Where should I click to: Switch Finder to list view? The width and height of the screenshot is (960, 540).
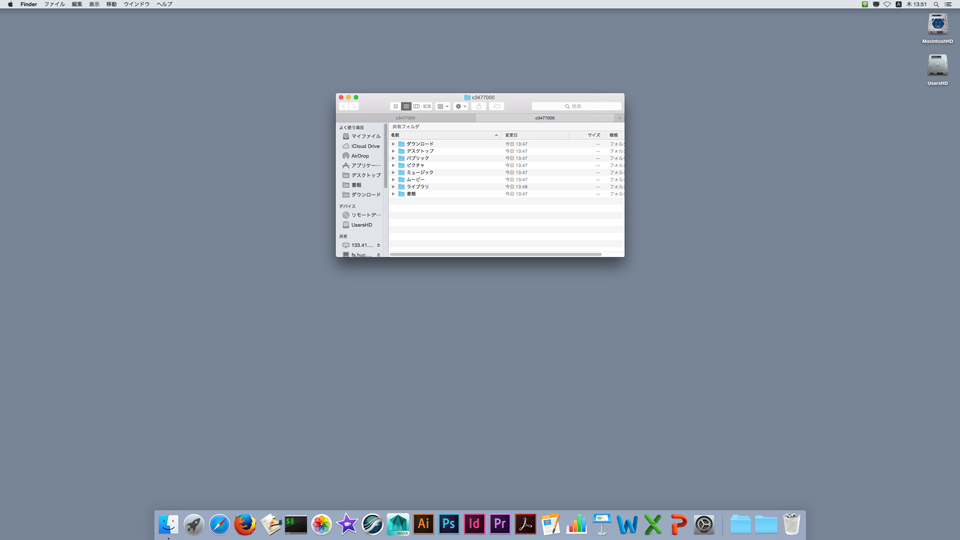pyautogui.click(x=406, y=107)
